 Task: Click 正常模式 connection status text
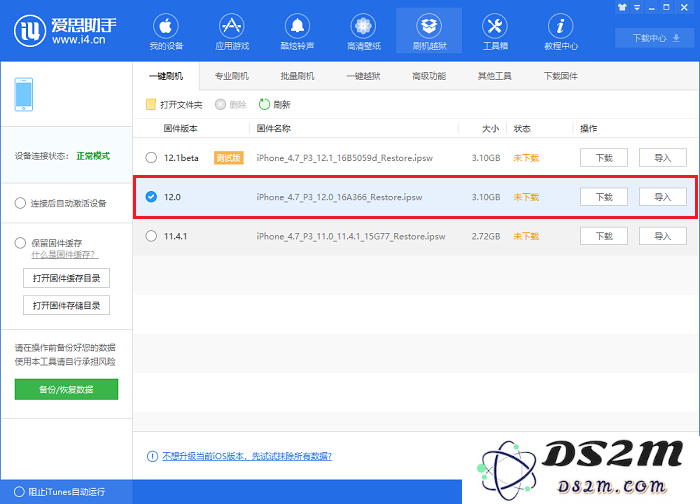(93, 156)
